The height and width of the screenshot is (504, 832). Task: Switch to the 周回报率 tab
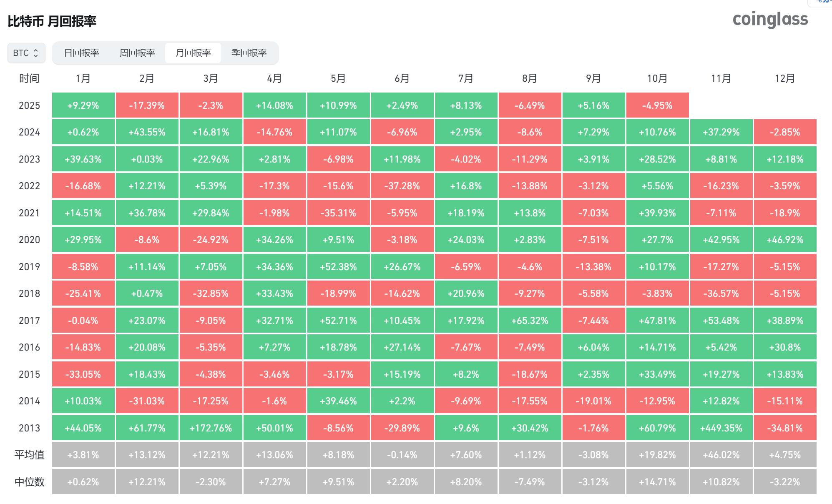[x=137, y=53]
